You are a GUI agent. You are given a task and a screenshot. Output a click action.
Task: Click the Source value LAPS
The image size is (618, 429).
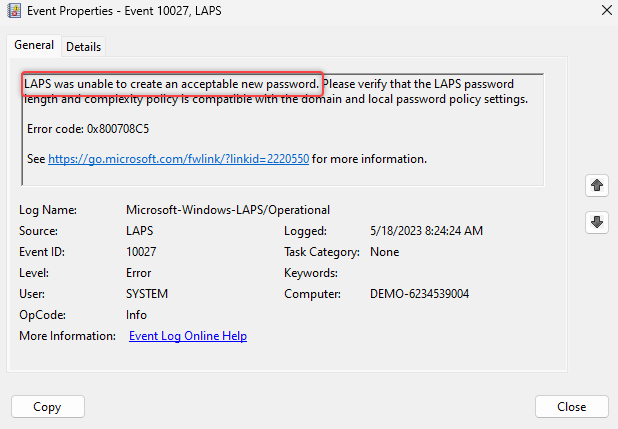point(140,231)
